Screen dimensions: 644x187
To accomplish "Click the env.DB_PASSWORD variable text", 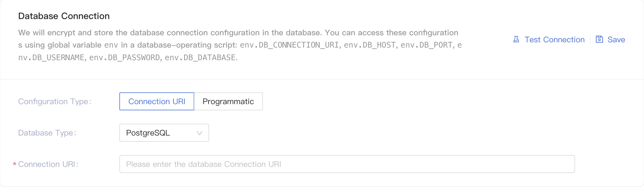I will pyautogui.click(x=124, y=57).
